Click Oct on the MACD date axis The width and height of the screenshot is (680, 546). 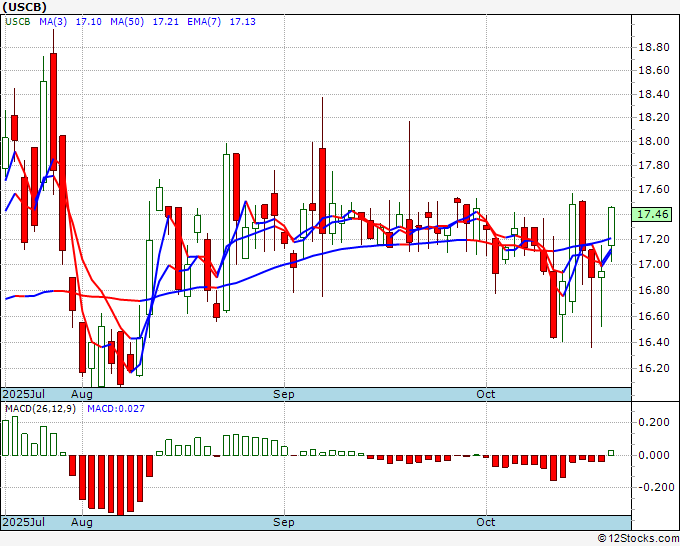tap(485, 522)
